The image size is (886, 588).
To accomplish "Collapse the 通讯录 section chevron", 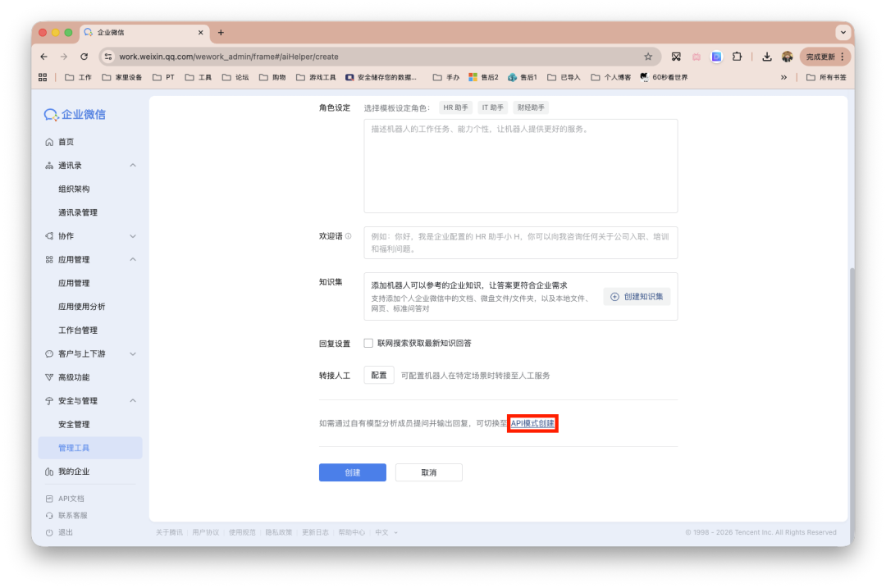I will click(x=133, y=165).
